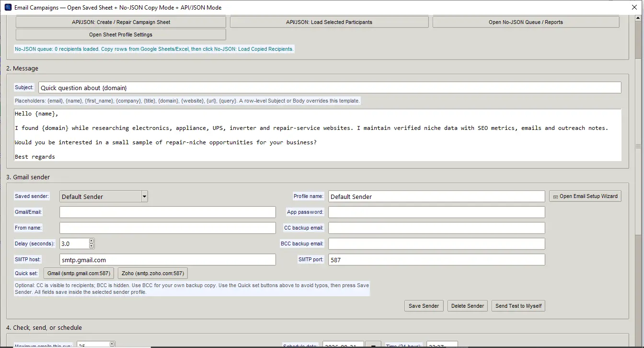Click the "Best regards" line in the message
644x348 pixels.
35,157
